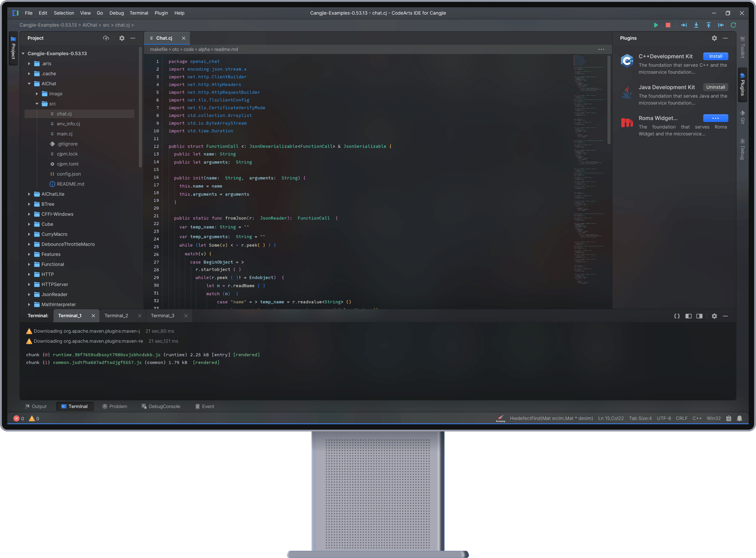This screenshot has width=756, height=558.
Task: Click the Step Out debug icon
Action: (709, 25)
